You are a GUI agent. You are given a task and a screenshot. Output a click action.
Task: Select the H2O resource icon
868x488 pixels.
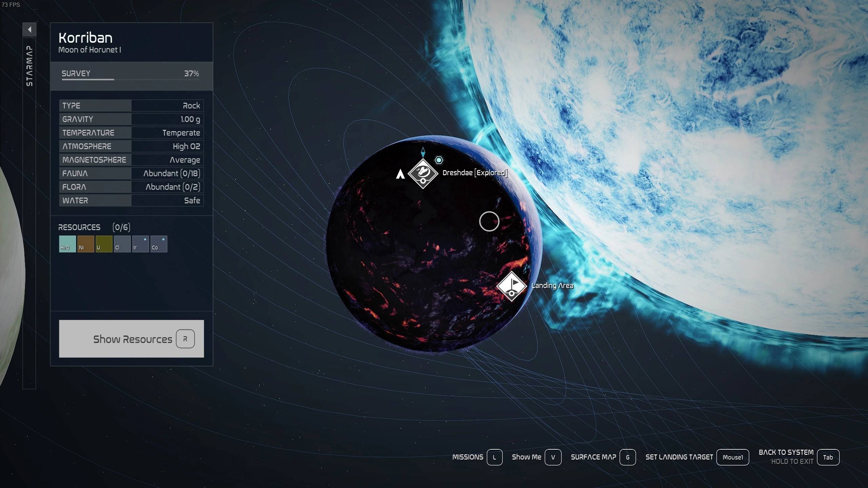[67, 243]
